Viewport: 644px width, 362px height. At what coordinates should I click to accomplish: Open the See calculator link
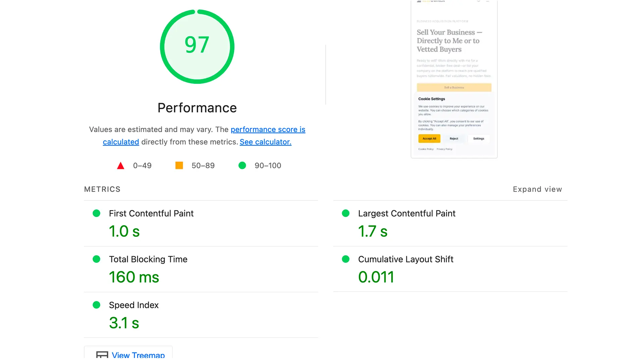[265, 142]
